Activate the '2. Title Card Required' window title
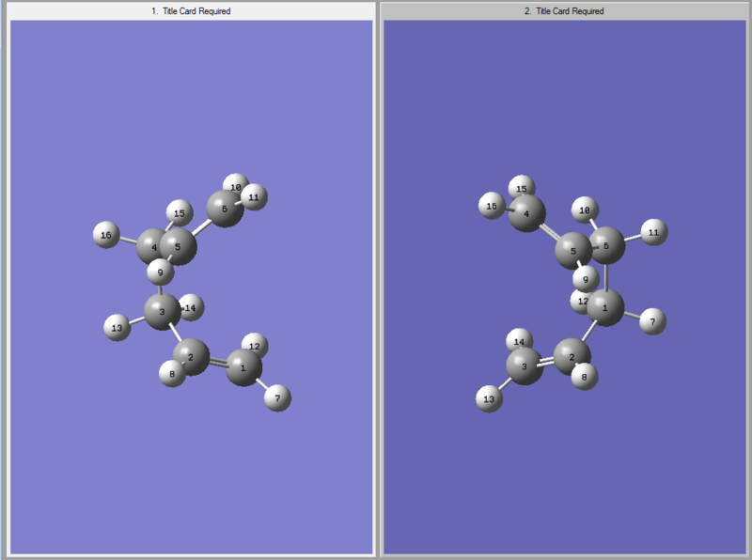This screenshot has width=752, height=560. tap(564, 11)
